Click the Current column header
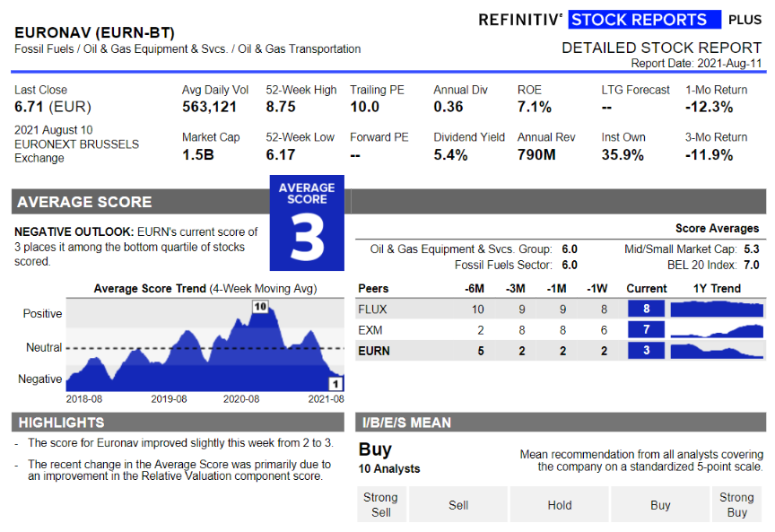The height and width of the screenshot is (532, 775). click(647, 289)
